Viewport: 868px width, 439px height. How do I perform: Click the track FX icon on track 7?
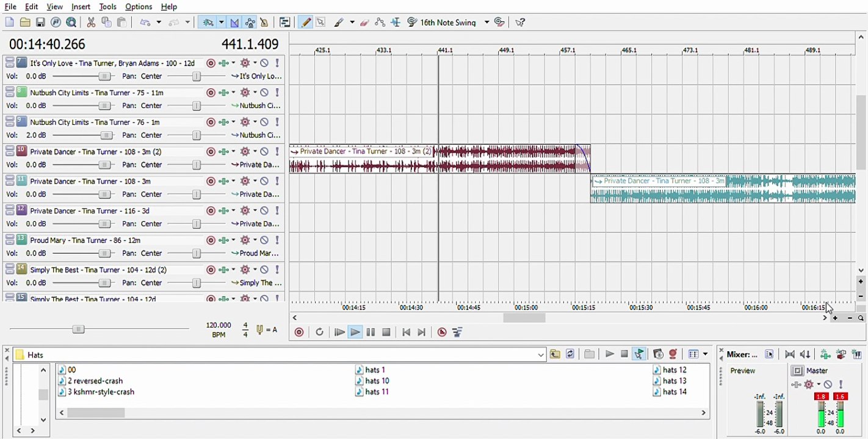coord(225,63)
